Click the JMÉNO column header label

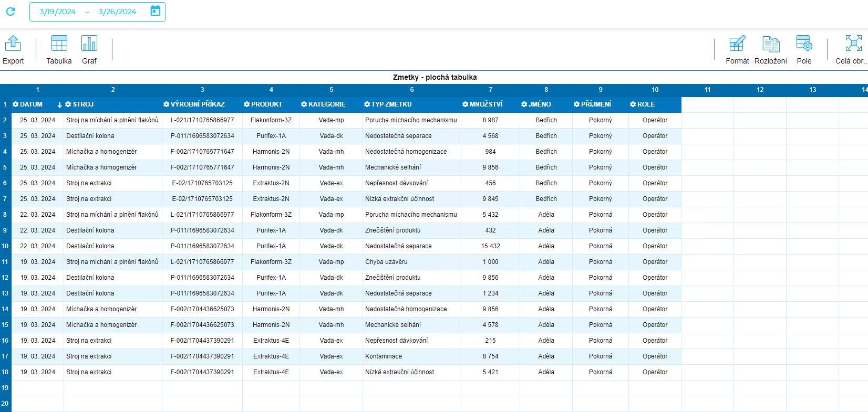540,104
